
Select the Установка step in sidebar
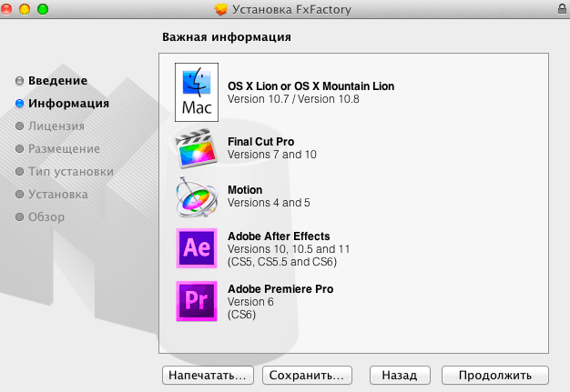pos(57,194)
